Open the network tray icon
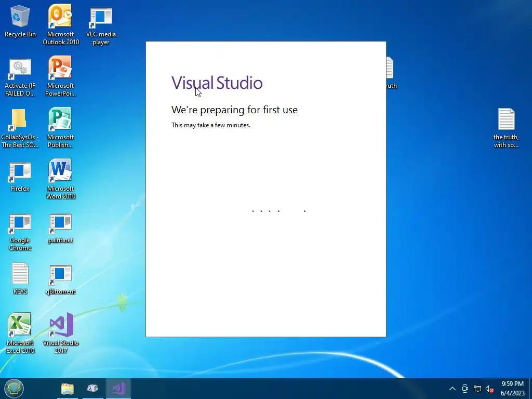532x399 pixels. 477,389
